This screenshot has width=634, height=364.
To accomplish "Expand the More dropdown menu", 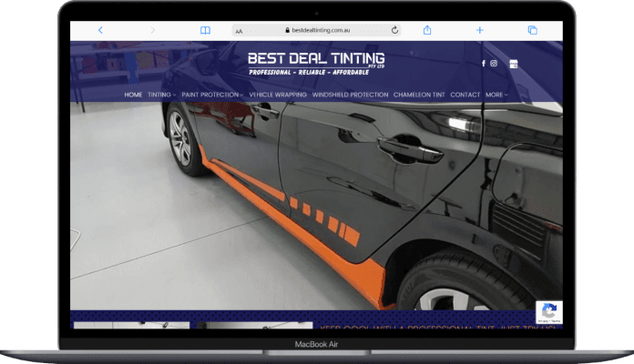I will 496,95.
